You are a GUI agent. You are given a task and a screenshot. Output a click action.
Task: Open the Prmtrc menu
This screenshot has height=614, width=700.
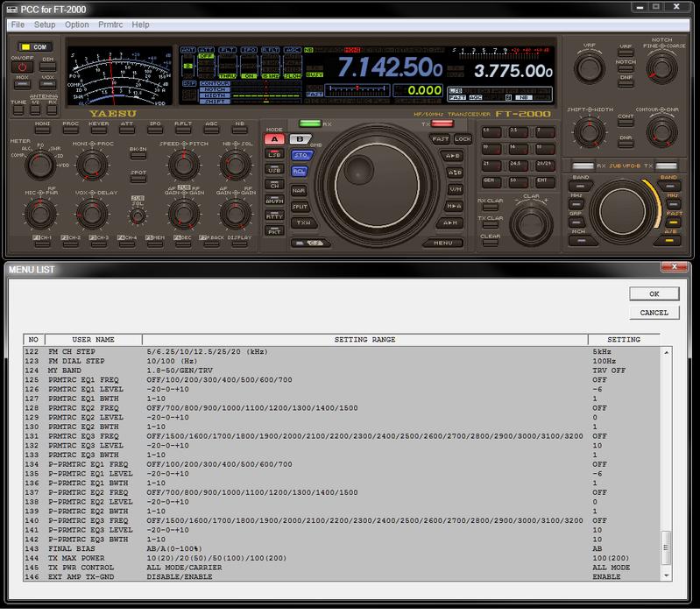(x=110, y=25)
